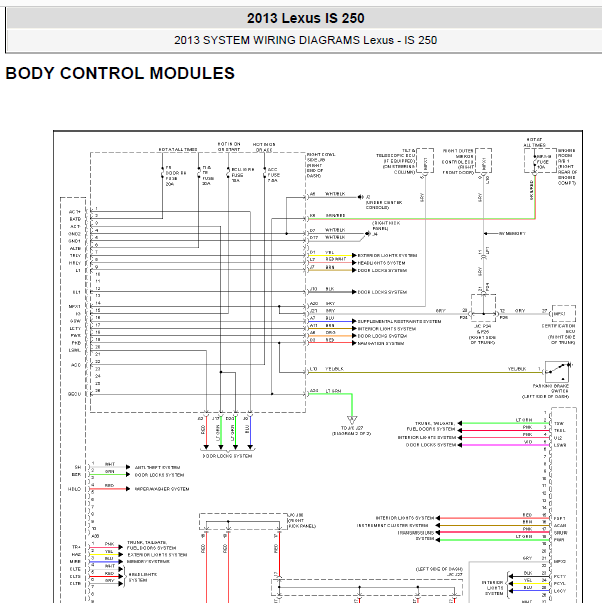Image resolution: width=602 pixels, height=603 pixels.
Task: Click the "(RIGHT KICK PANEL) J4" ground label
Action: tap(386, 228)
